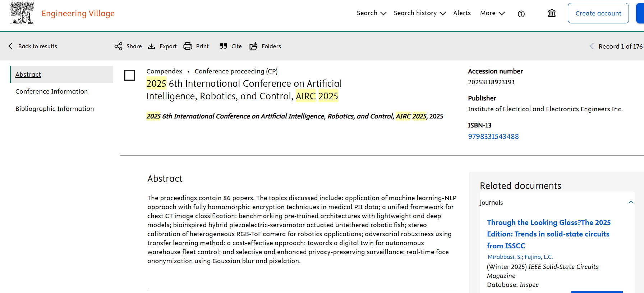This screenshot has width=644, height=293.
Task: Open the help question mark icon
Action: tap(521, 14)
